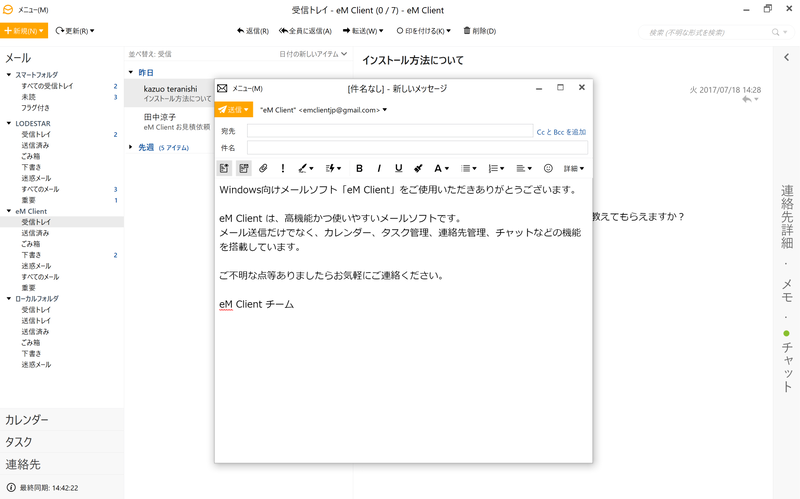Open the 連絡先詳細 sidebar panel
This screenshot has height=499, width=800.
coord(787,216)
